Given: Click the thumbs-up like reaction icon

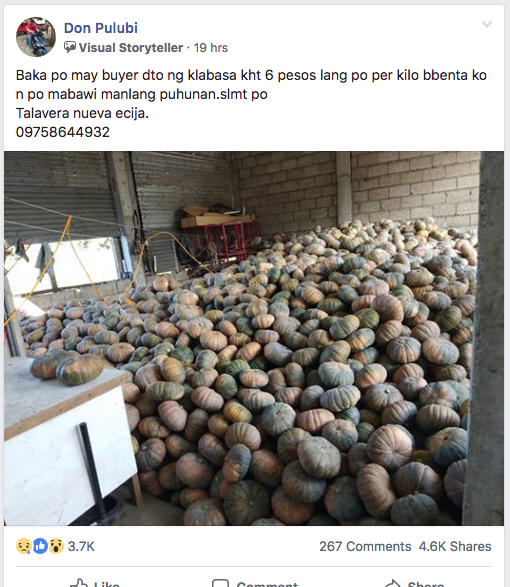Looking at the screenshot, I should point(40,546).
